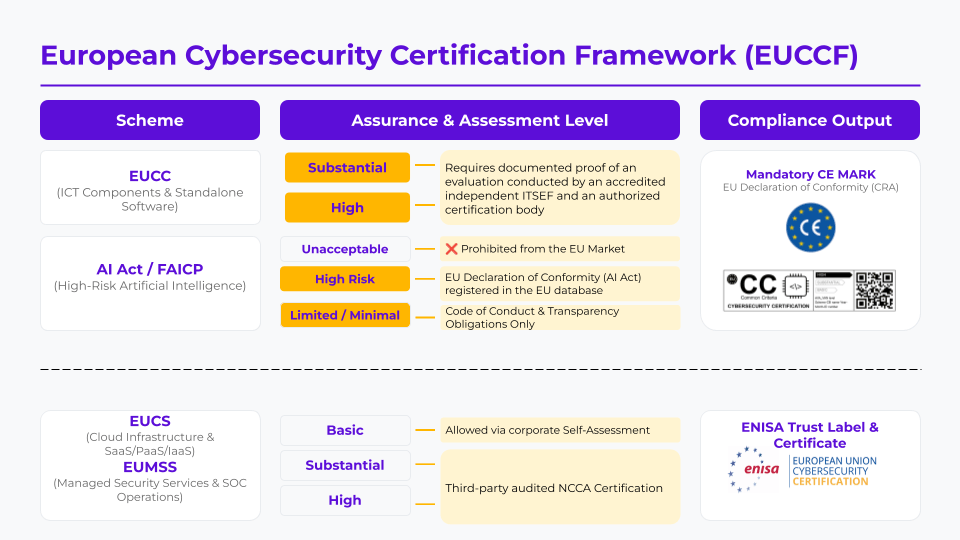Screen dimensions: 960x540
Task: Click the red X prohibited icon
Action: coord(451,249)
